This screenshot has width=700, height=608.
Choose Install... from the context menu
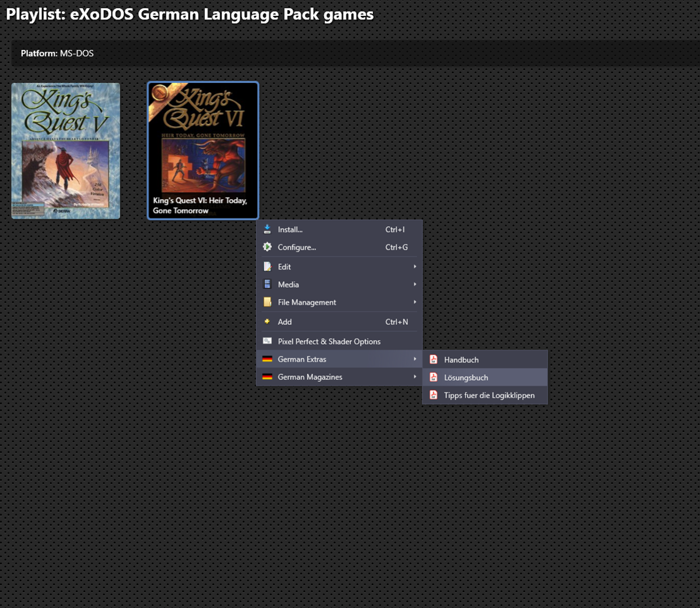point(339,229)
